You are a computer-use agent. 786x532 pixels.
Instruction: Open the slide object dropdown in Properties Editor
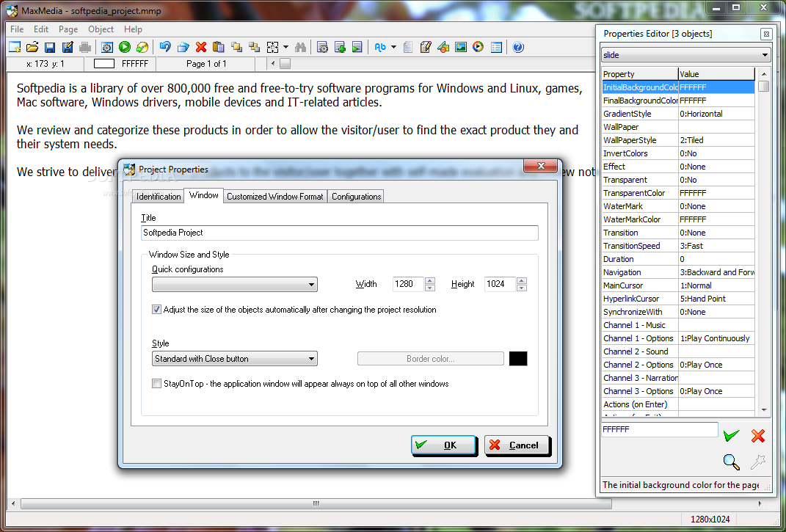[685, 54]
